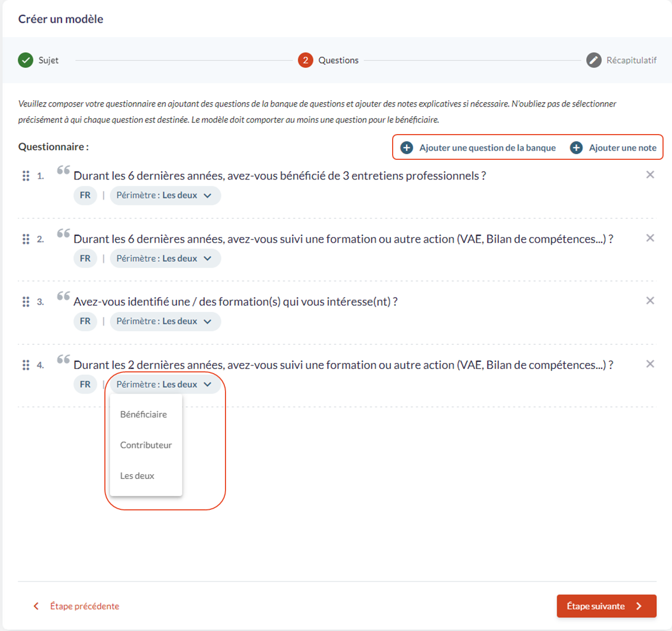Expand Périmètre dropdown for question 2
The width and height of the screenshot is (672, 631).
click(164, 259)
